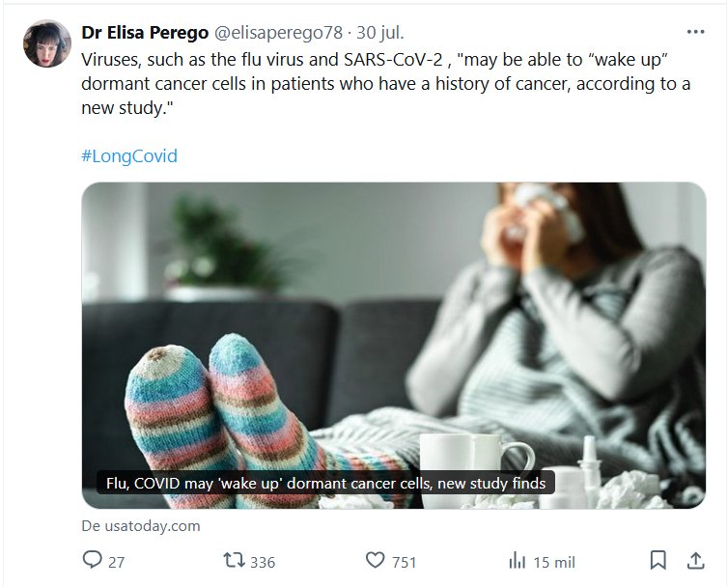Open the view analytics bar chart icon

tap(518, 560)
